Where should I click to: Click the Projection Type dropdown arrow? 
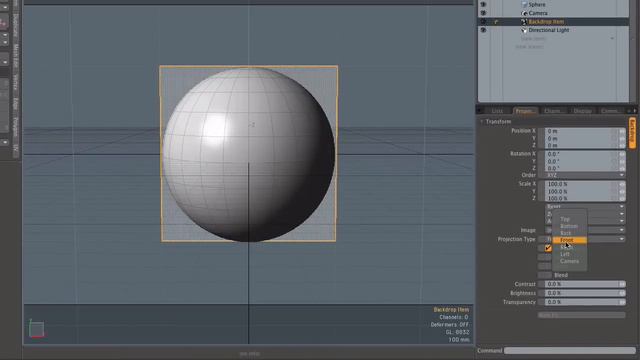[622, 239]
